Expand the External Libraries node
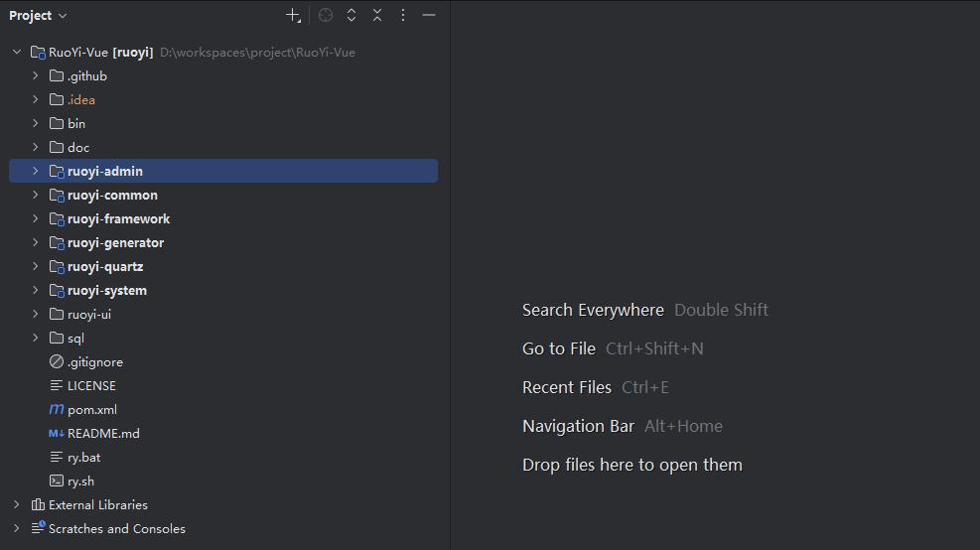The image size is (980, 550). point(16,504)
